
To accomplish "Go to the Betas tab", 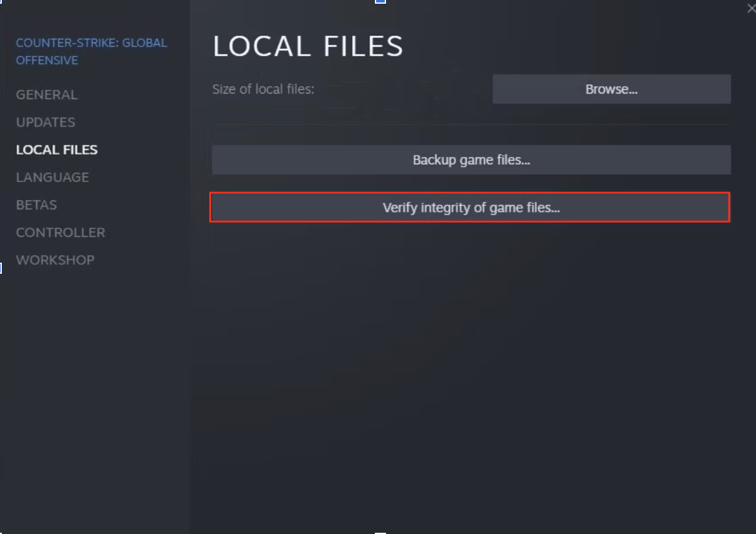I will pyautogui.click(x=36, y=205).
